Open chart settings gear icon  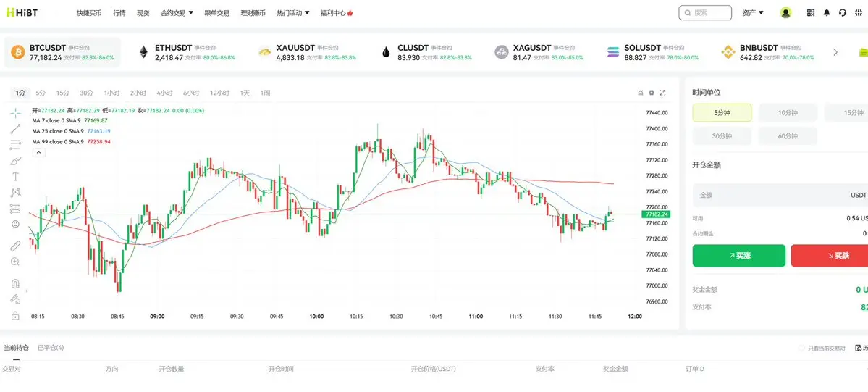point(652,93)
